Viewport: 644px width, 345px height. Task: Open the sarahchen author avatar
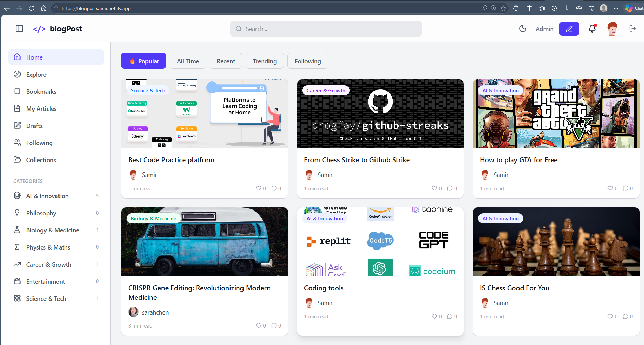pyautogui.click(x=133, y=312)
